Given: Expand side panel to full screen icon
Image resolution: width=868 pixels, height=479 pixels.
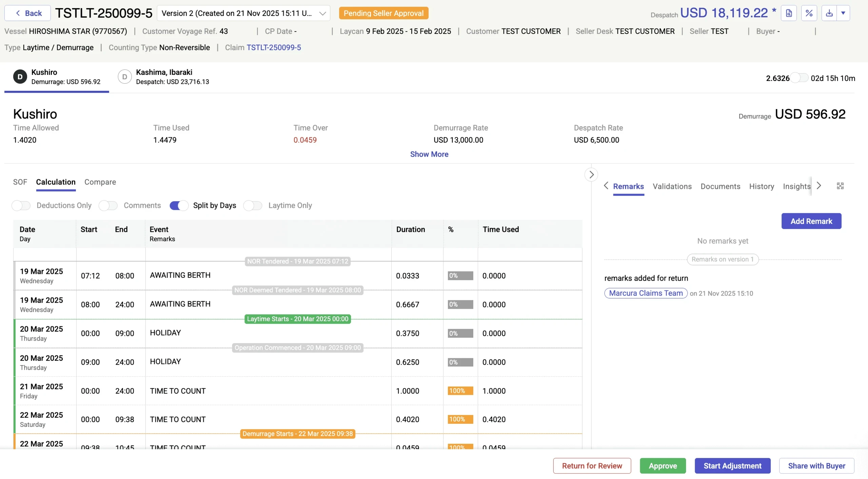Looking at the screenshot, I should coord(840,186).
